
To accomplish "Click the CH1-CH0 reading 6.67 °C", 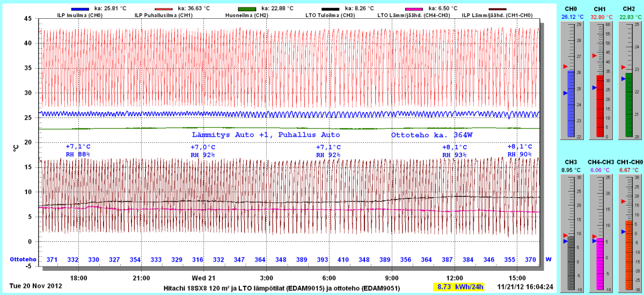I will tap(629, 170).
